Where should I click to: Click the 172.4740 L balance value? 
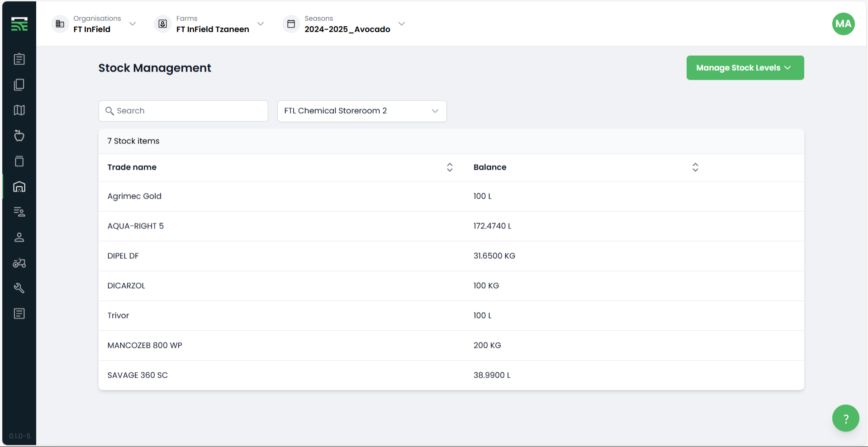[493, 226]
